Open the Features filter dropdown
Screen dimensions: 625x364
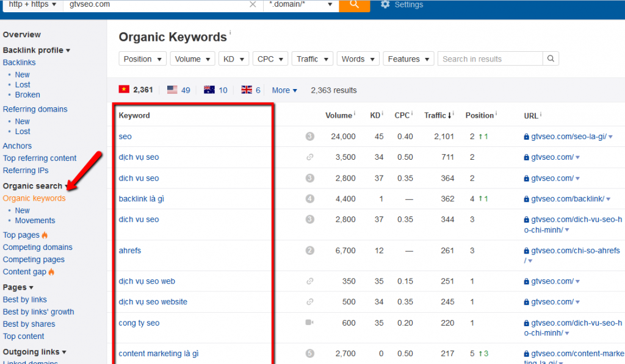click(408, 59)
